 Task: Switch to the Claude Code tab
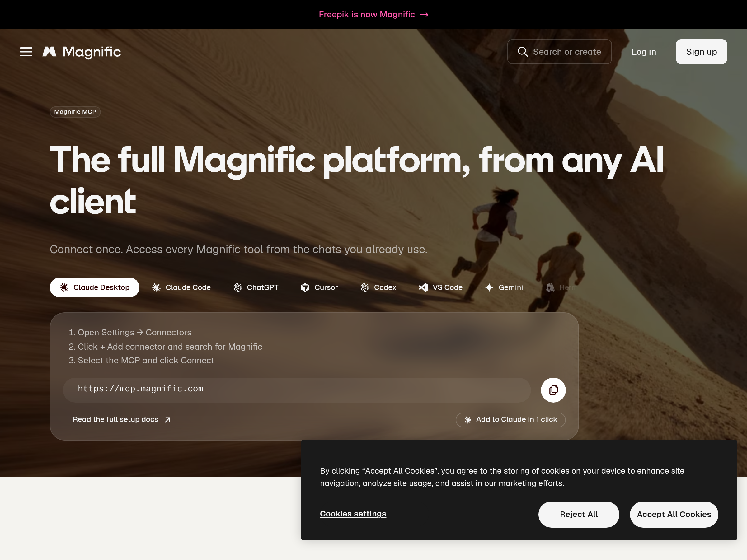[181, 287]
